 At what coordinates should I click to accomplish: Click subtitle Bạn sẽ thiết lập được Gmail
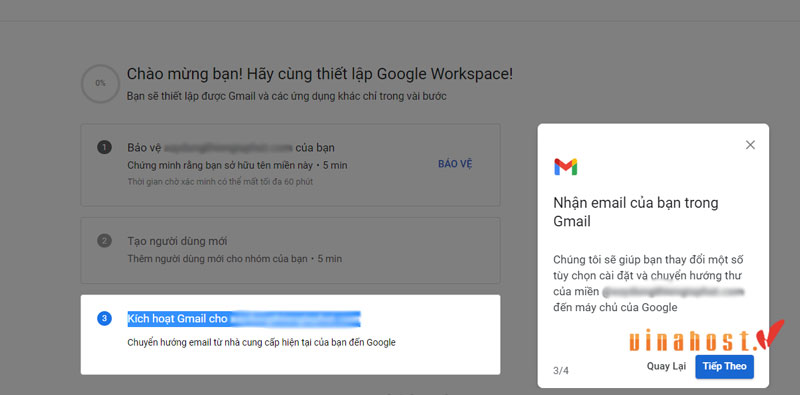[287, 96]
